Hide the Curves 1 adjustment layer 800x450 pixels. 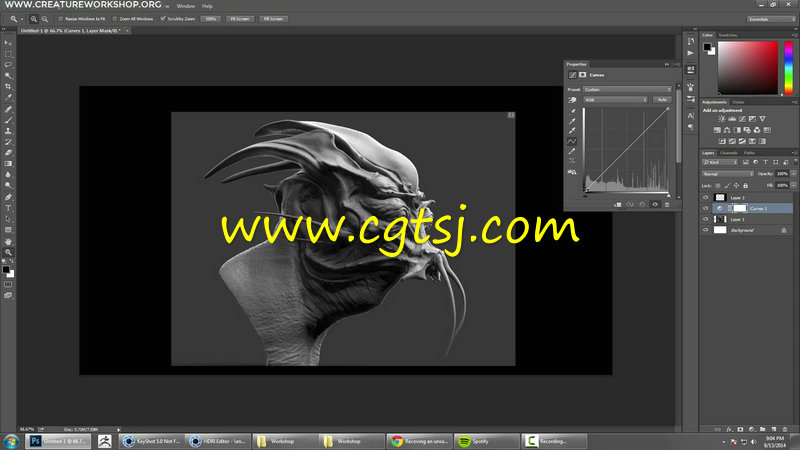[706, 208]
